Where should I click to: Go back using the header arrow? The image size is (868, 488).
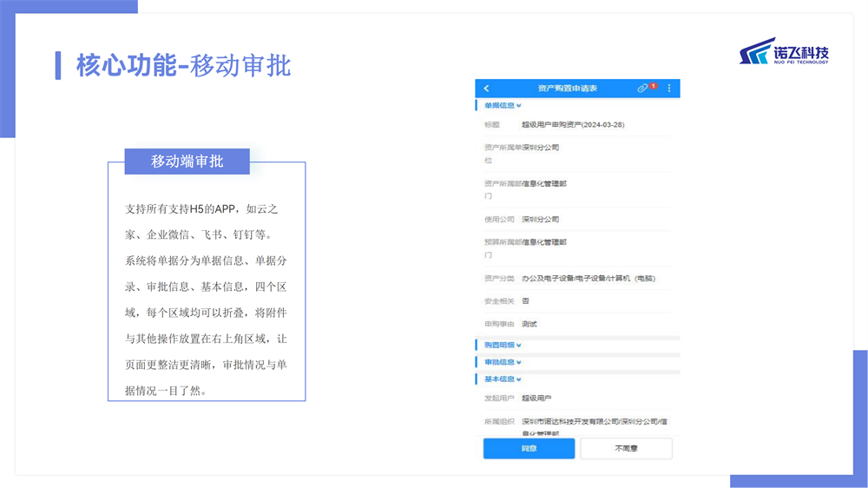(x=486, y=88)
